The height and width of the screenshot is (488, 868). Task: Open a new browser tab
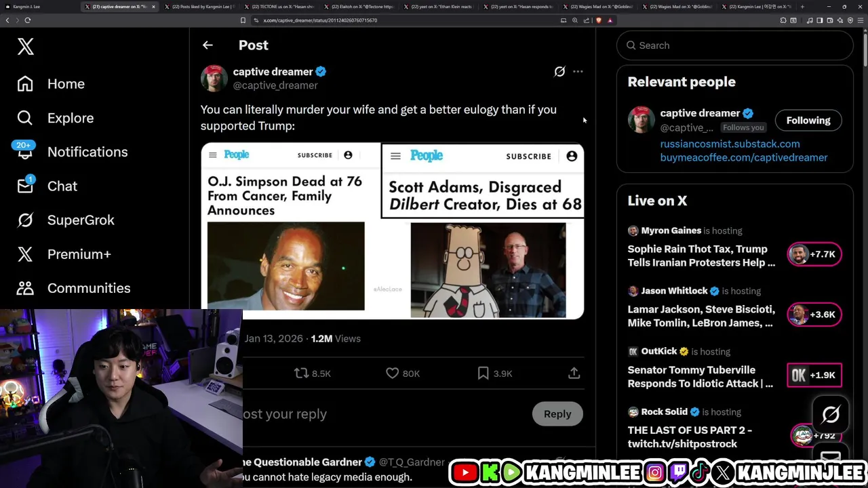pos(802,7)
